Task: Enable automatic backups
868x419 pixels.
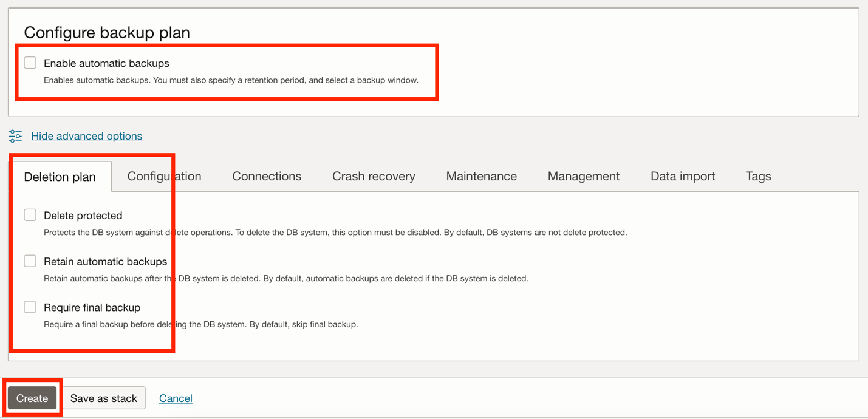Action: (30, 62)
